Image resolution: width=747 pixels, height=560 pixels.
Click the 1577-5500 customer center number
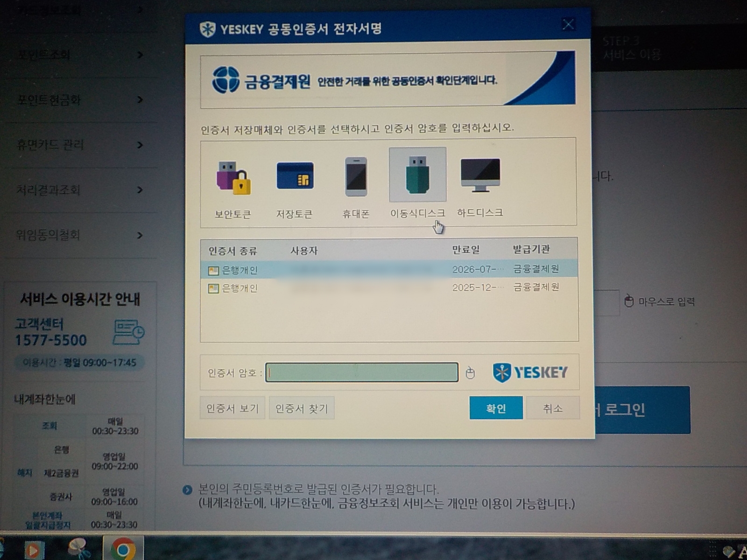pyautogui.click(x=51, y=340)
